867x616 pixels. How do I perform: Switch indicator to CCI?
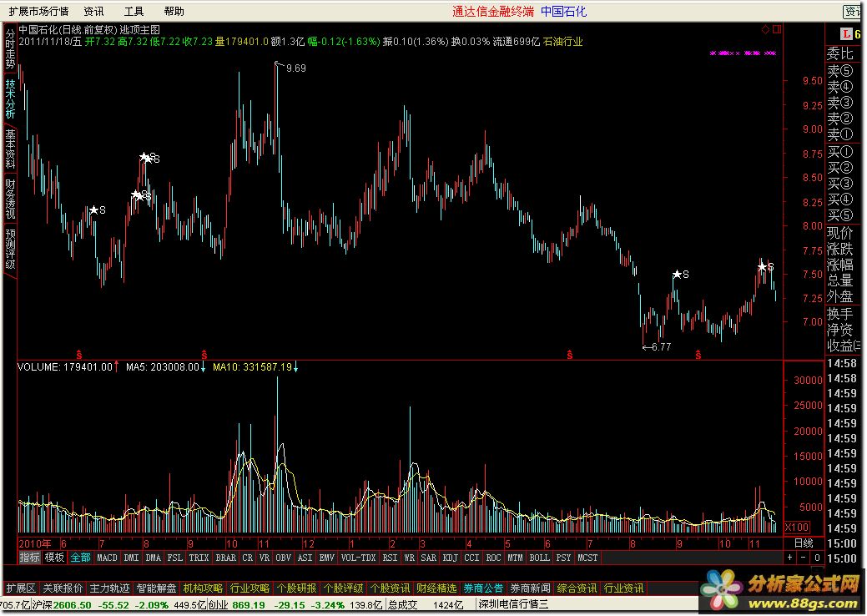(x=471, y=558)
